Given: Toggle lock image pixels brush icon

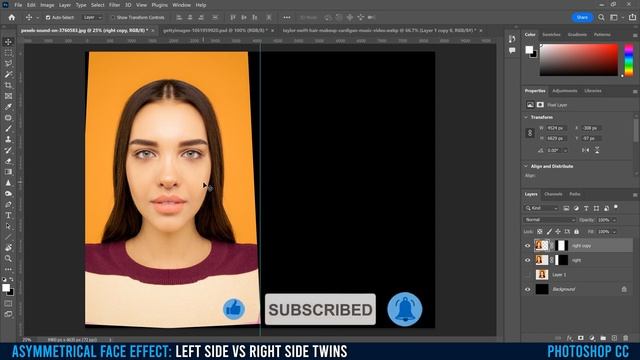Looking at the screenshot, I should [549, 231].
